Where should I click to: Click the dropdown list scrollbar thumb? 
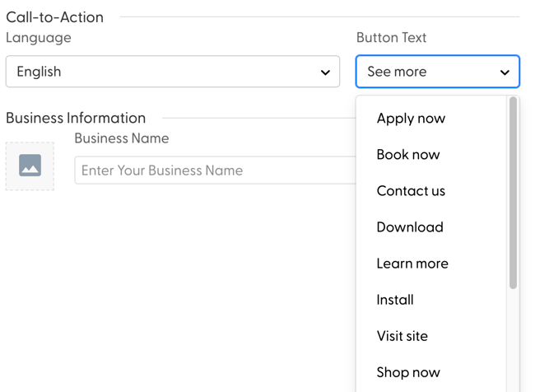coord(513,194)
